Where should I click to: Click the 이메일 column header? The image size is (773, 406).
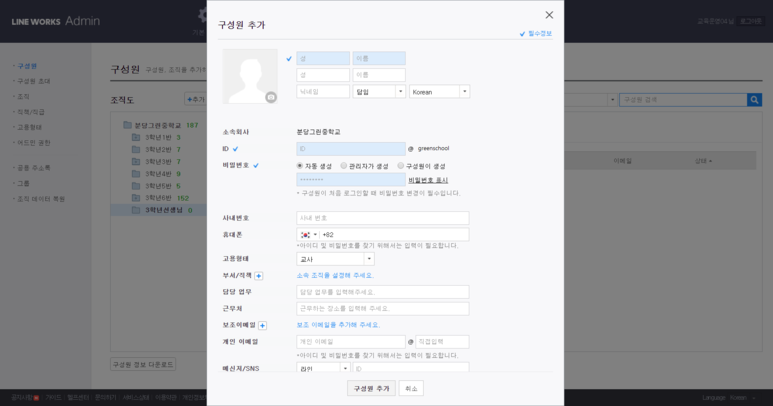tap(622, 161)
